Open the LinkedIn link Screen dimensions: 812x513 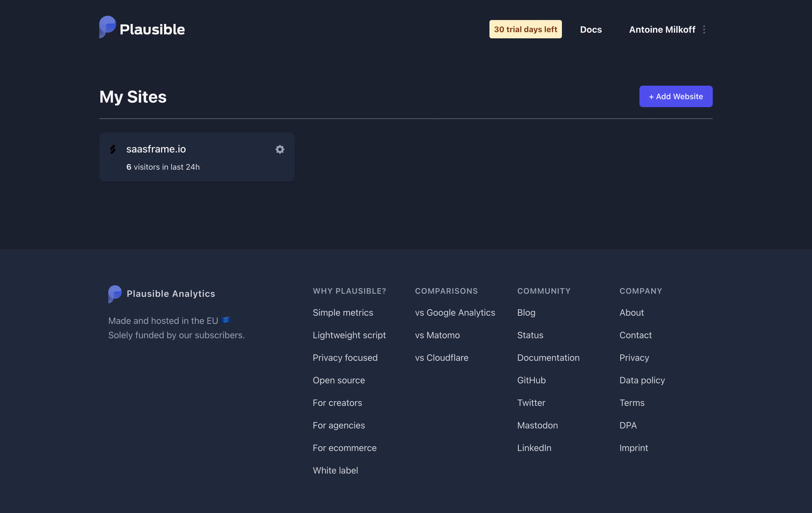click(x=534, y=448)
